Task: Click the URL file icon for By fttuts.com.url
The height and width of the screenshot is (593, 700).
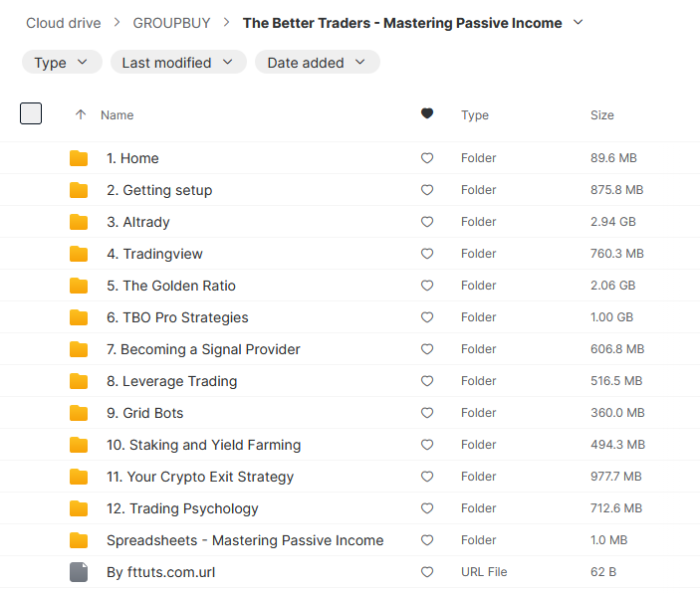Action: [x=79, y=572]
